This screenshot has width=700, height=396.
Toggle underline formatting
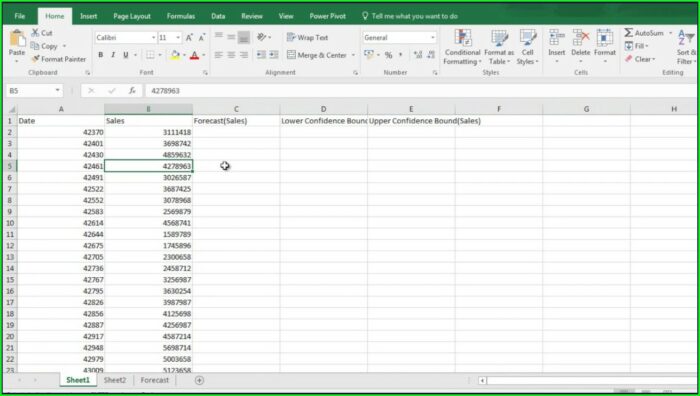(x=125, y=55)
